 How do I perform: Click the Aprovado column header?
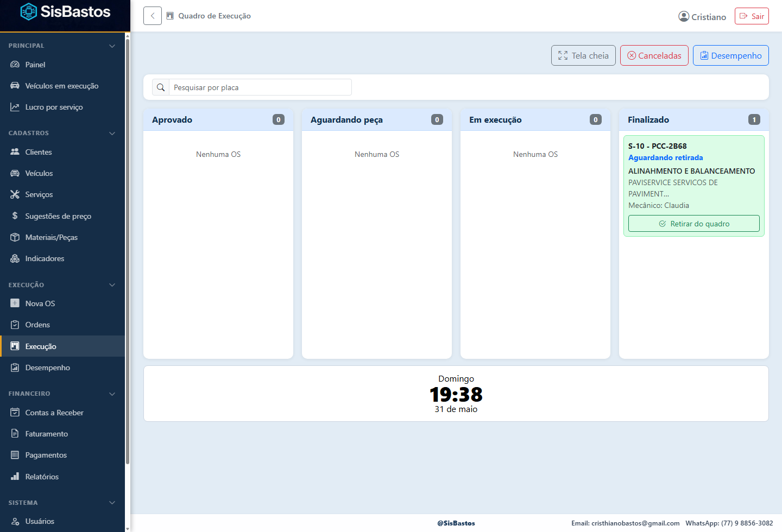218,119
